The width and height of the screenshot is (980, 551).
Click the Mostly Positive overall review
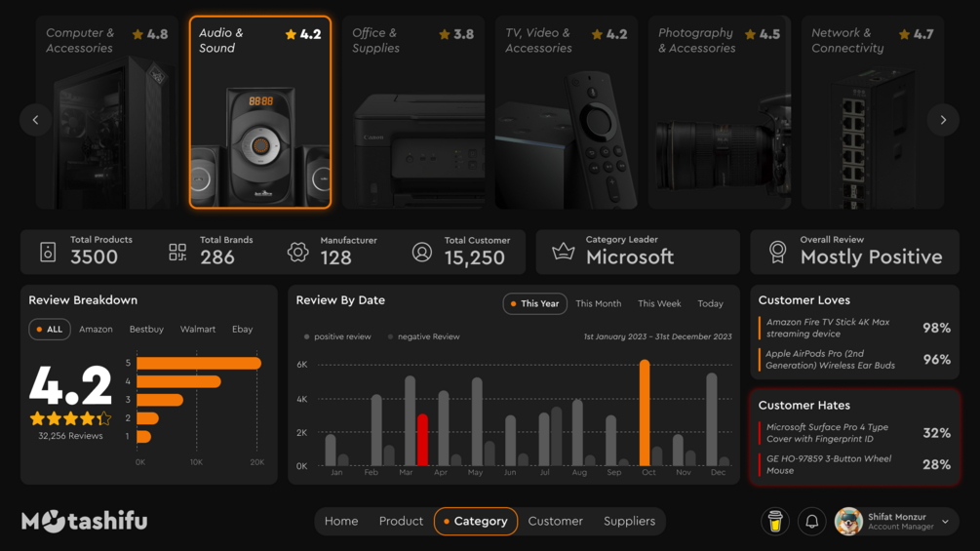point(871,256)
